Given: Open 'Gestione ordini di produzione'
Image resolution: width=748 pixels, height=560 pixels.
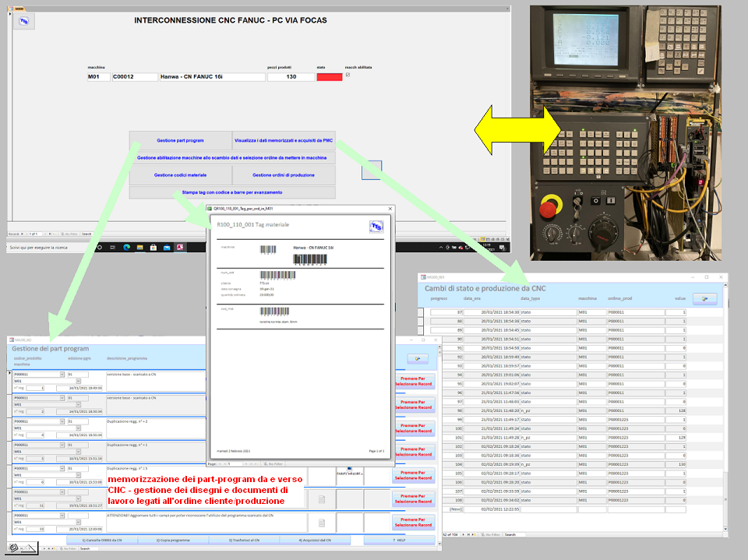Looking at the screenshot, I should [x=284, y=175].
